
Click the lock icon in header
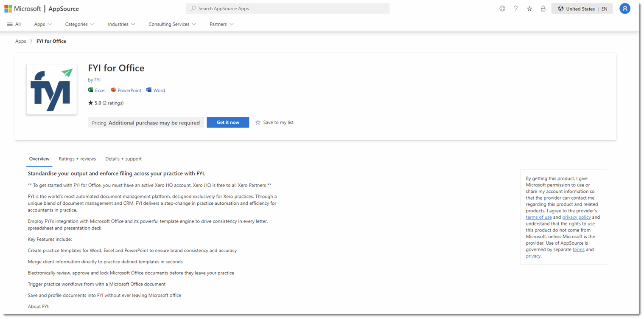coord(543,8)
